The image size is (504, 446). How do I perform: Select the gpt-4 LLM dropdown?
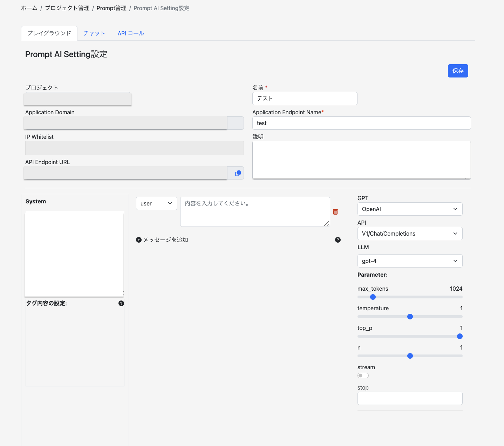click(410, 261)
